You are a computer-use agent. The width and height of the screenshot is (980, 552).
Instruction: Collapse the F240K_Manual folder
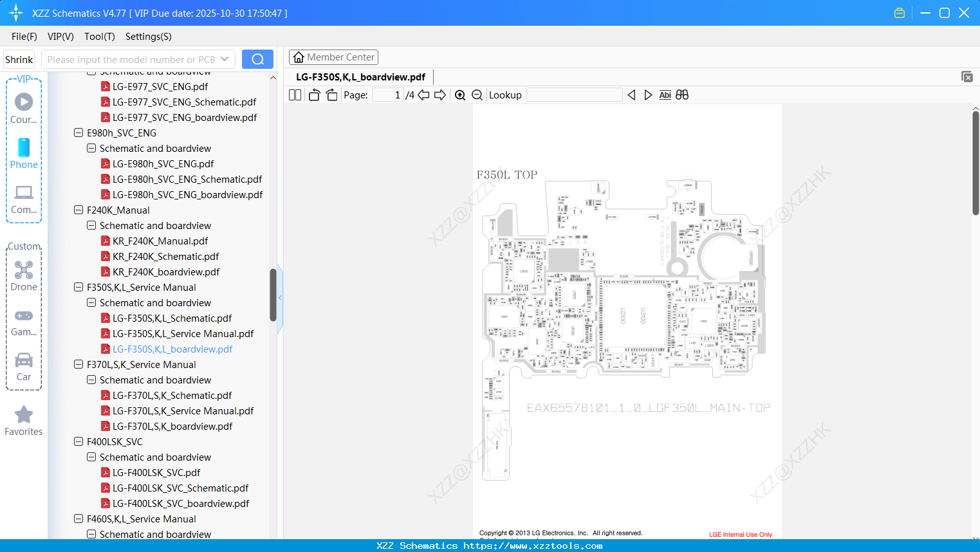[79, 210]
